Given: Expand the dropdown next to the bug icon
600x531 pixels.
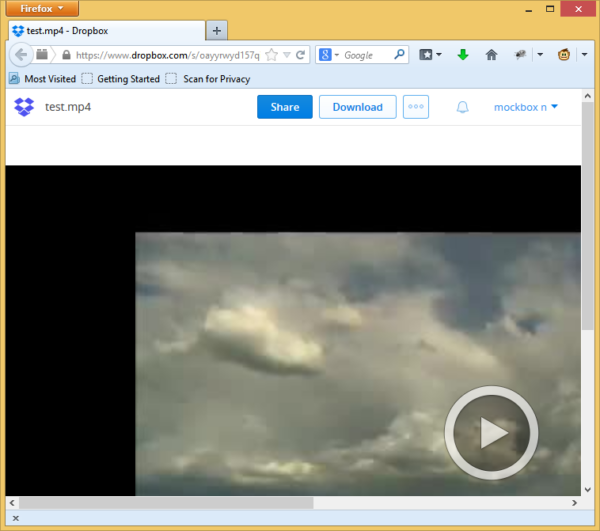Looking at the screenshot, I should click(x=540, y=54).
